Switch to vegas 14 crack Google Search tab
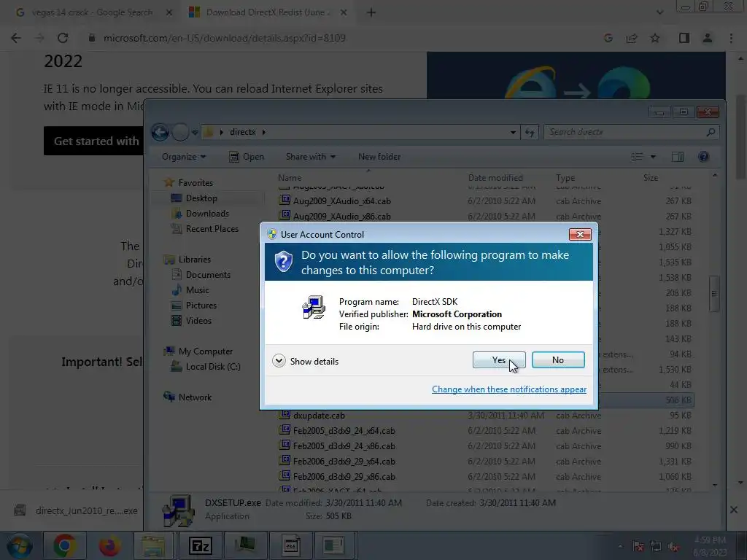 click(x=92, y=12)
